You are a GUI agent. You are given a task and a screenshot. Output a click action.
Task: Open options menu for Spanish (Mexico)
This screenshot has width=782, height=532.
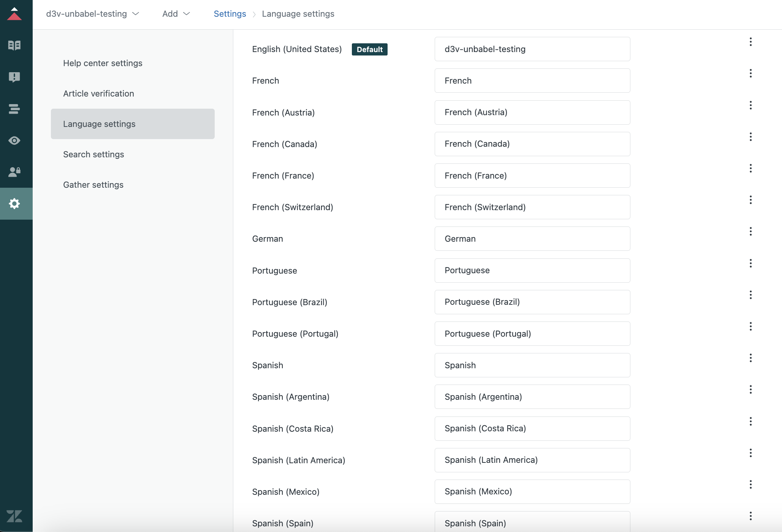[750, 484]
